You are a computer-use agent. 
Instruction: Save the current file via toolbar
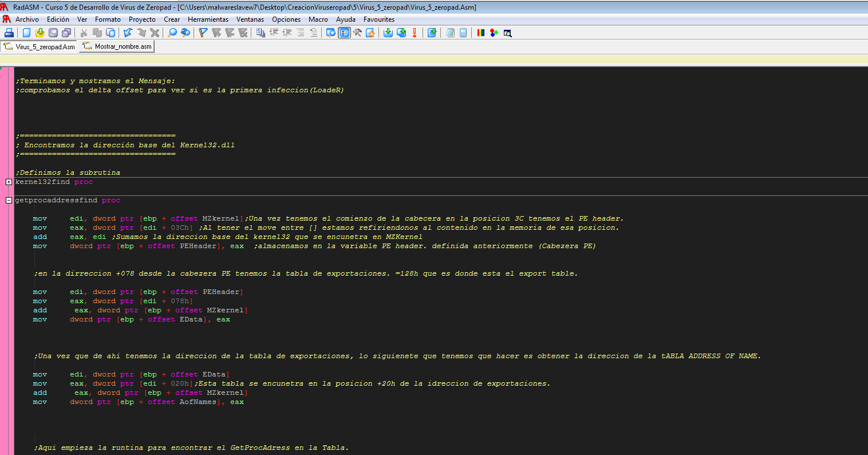coord(53,33)
